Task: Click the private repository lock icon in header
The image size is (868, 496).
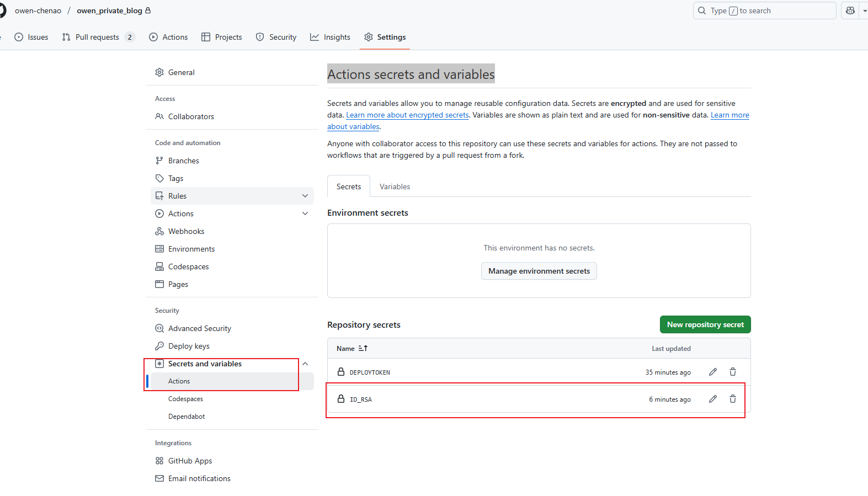Action: 148,10
